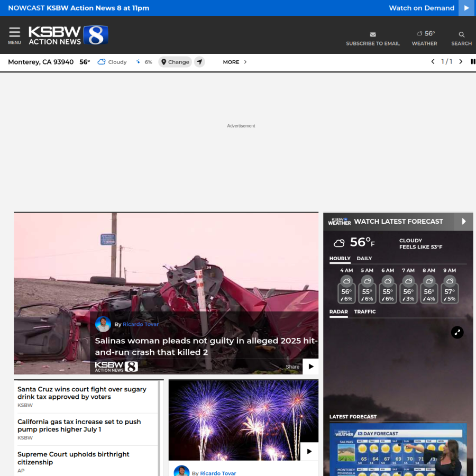The height and width of the screenshot is (476, 476).
Task: Pause the weather ticker
Action: [x=473, y=62]
